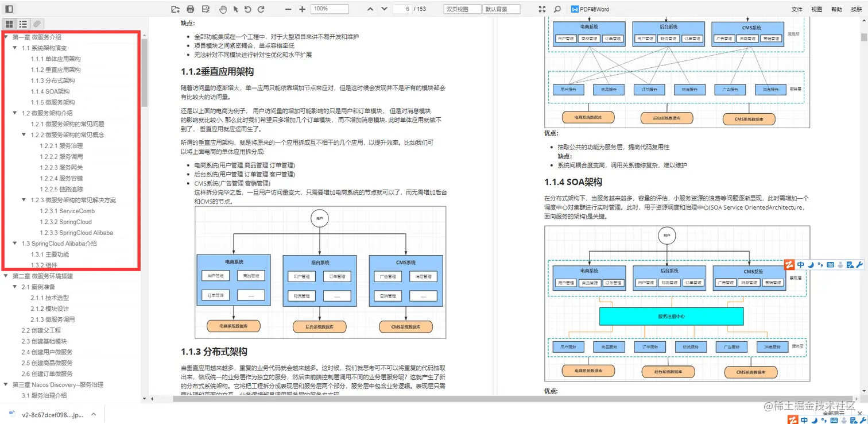Toggle Chinese/English in the input method bar

point(801,265)
